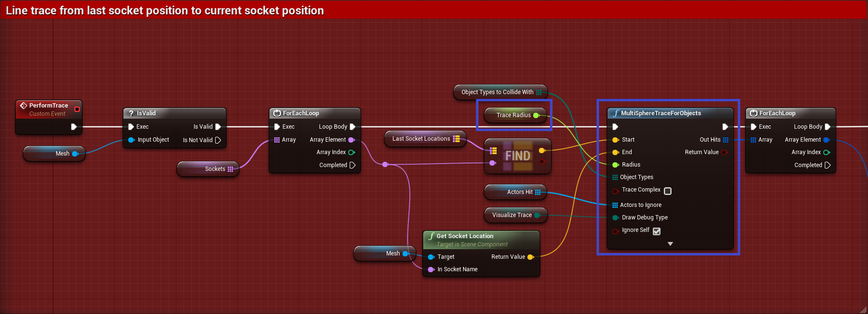Enable the Trace Complex checkbox
868x314 pixels.
point(667,191)
